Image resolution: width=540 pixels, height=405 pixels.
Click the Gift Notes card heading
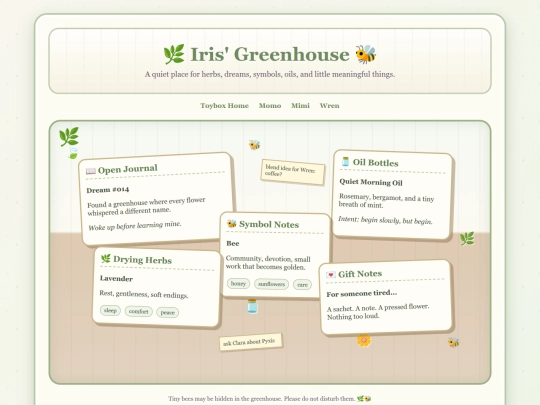(360, 274)
